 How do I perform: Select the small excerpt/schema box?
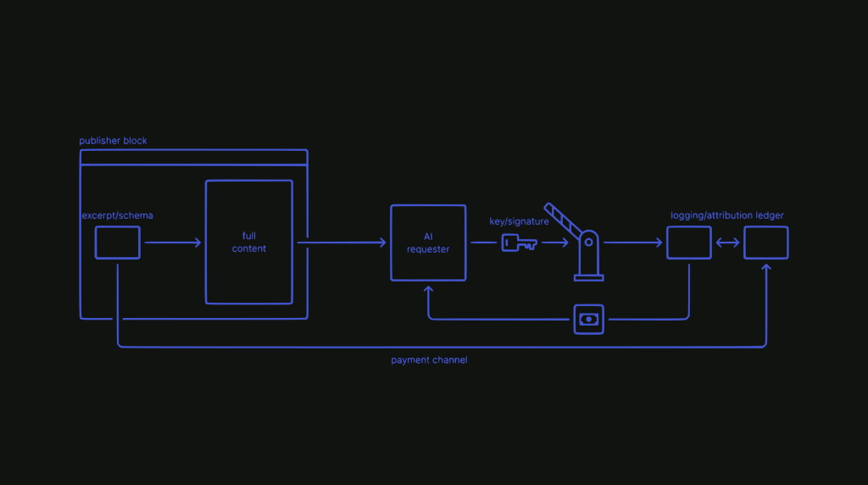(x=118, y=242)
